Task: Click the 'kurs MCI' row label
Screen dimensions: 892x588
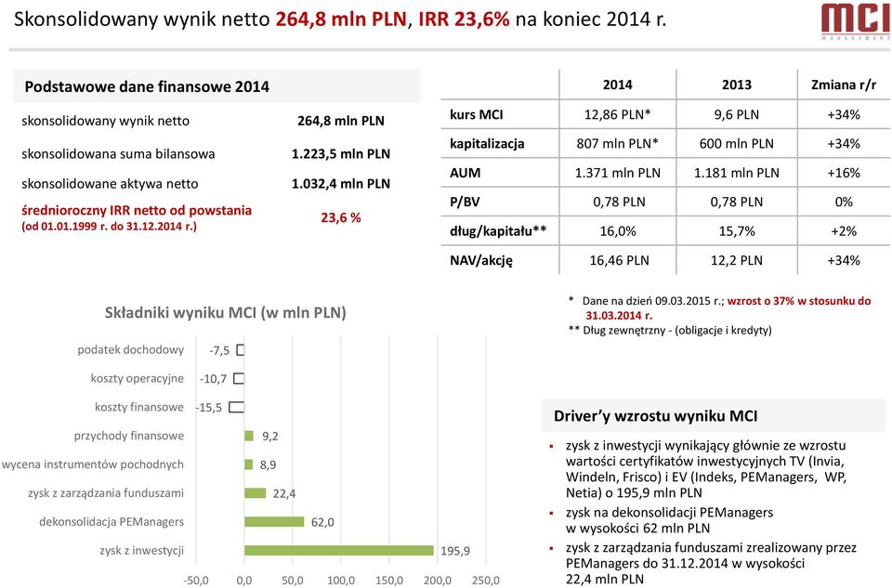Action: [x=476, y=114]
